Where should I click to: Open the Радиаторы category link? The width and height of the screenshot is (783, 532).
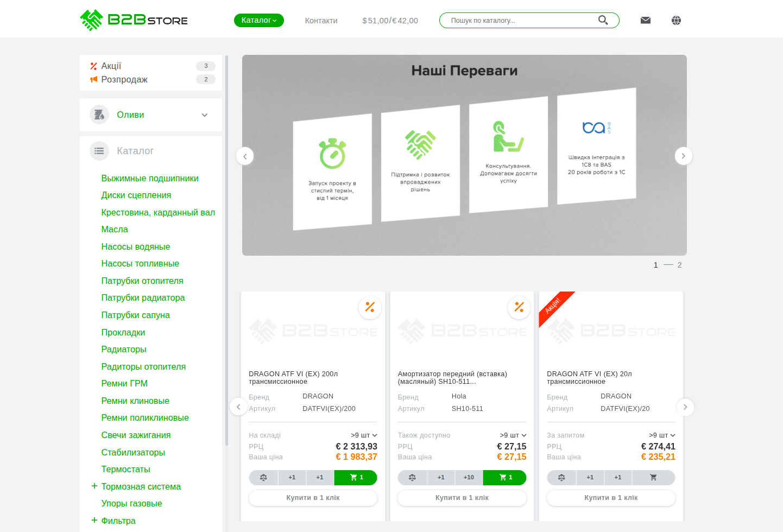[x=124, y=350]
